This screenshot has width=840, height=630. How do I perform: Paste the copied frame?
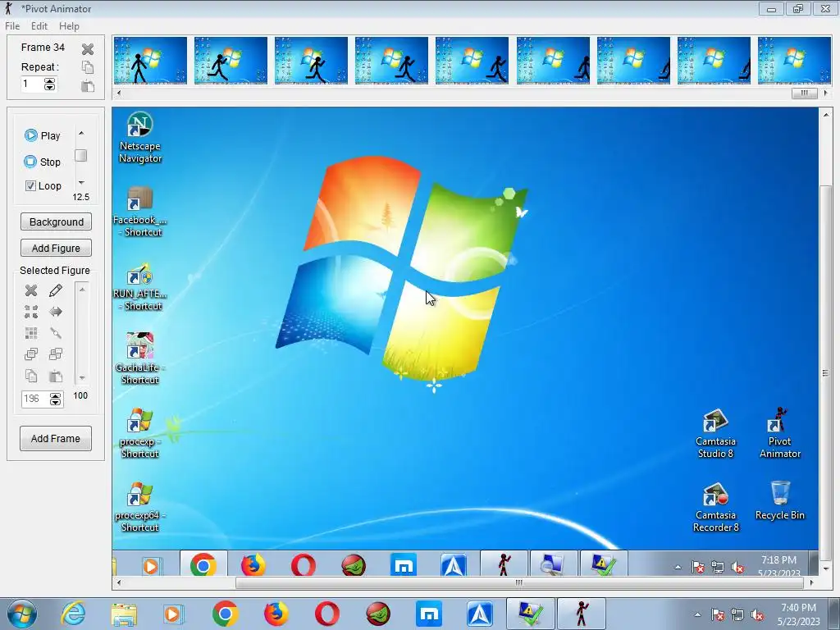[88, 85]
